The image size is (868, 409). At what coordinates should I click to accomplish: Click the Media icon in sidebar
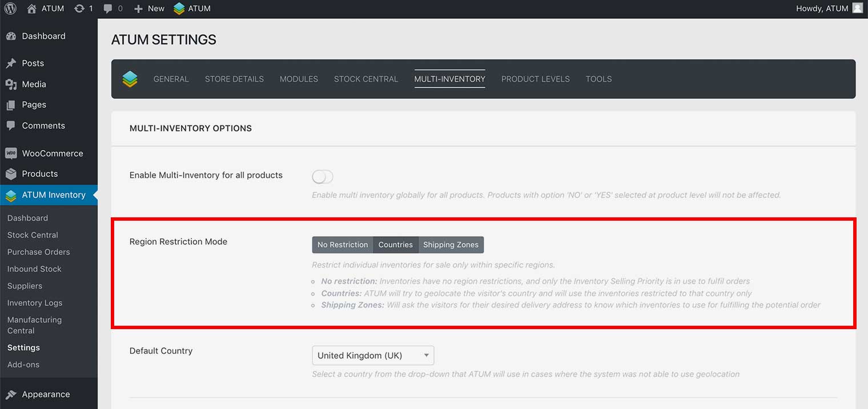[x=11, y=84]
